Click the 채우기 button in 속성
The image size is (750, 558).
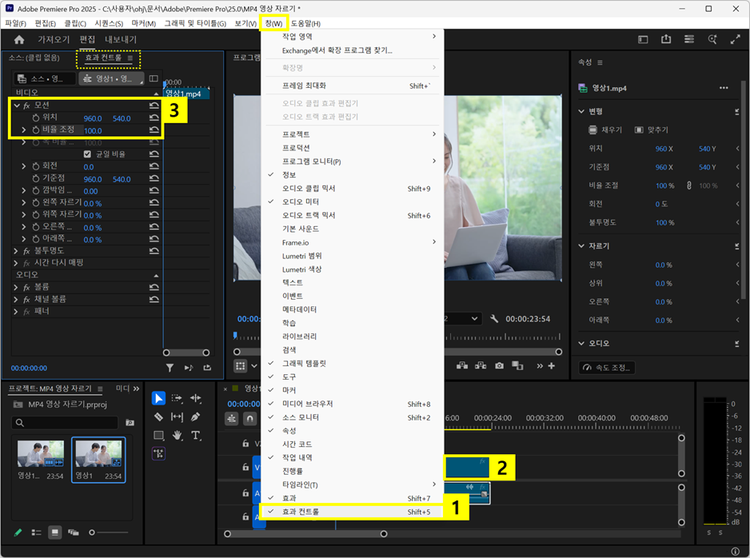[x=606, y=130]
